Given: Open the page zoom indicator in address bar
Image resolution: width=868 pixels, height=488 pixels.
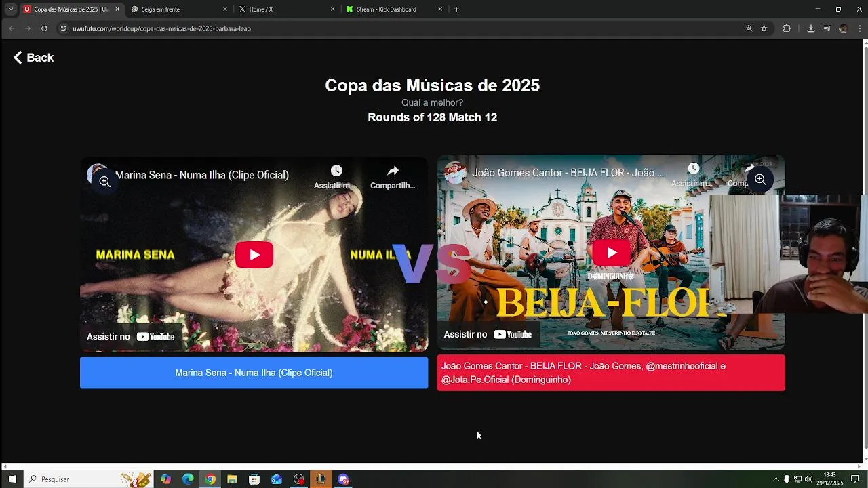Looking at the screenshot, I should click(x=749, y=28).
